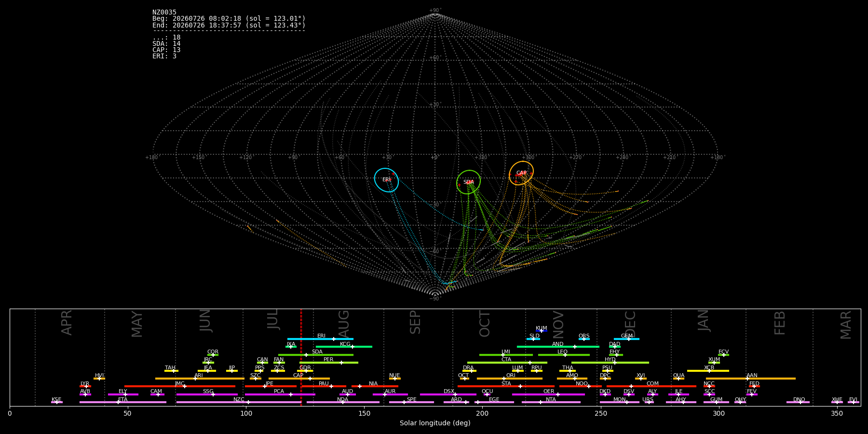Click the EVI shower label in the timeline
This screenshot has height=434, width=868.
853,400
